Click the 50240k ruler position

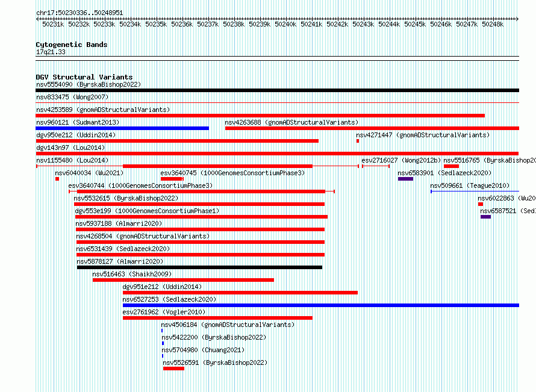pos(285,24)
